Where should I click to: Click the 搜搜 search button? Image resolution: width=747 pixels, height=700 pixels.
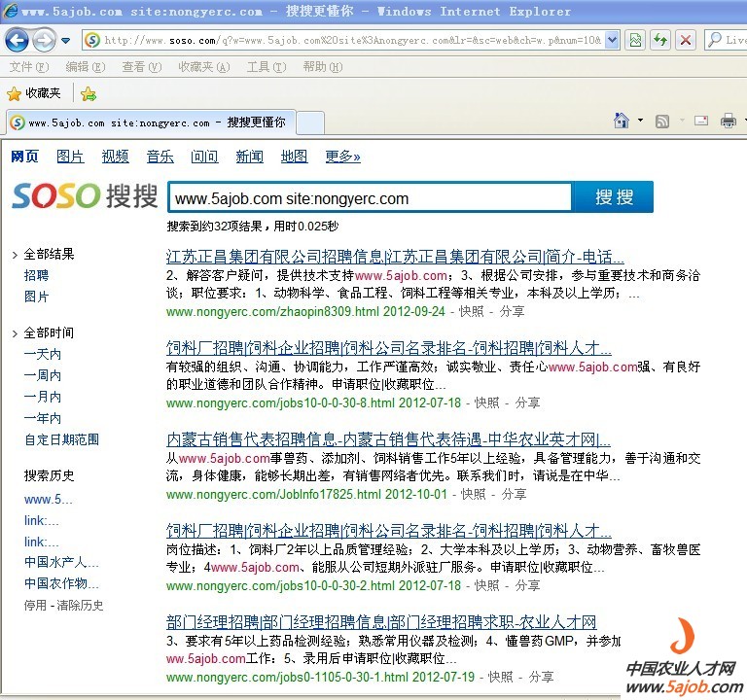coord(614,197)
